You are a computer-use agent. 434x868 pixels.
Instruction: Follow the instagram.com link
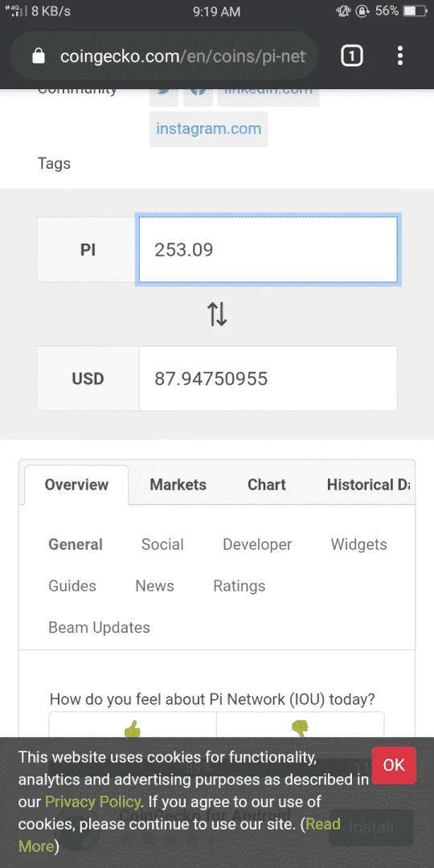pyautogui.click(x=209, y=129)
